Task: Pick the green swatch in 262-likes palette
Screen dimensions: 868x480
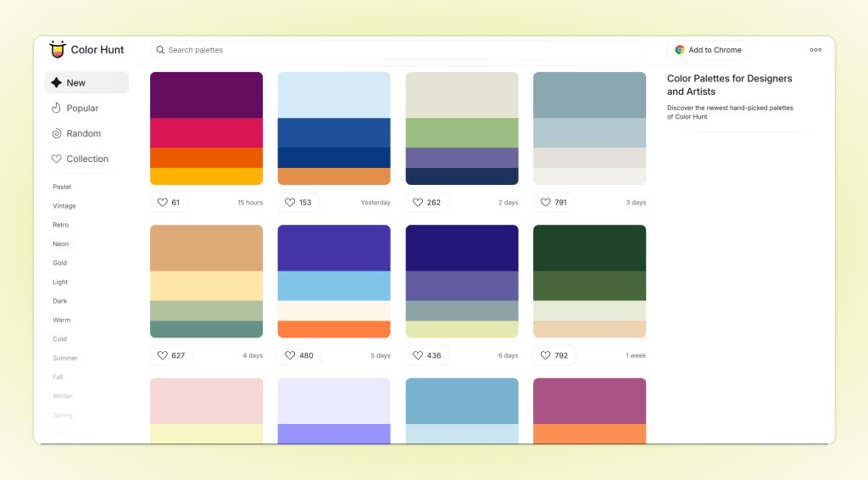Action: (x=462, y=133)
